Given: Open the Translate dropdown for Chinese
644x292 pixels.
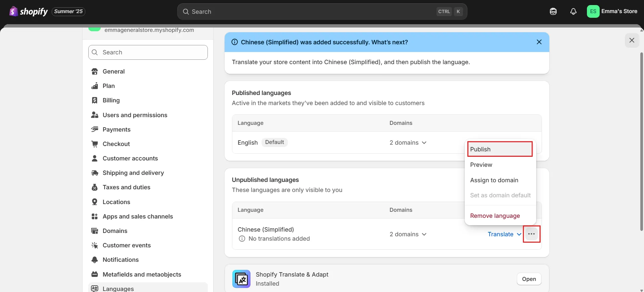Looking at the screenshot, I should tap(505, 234).
